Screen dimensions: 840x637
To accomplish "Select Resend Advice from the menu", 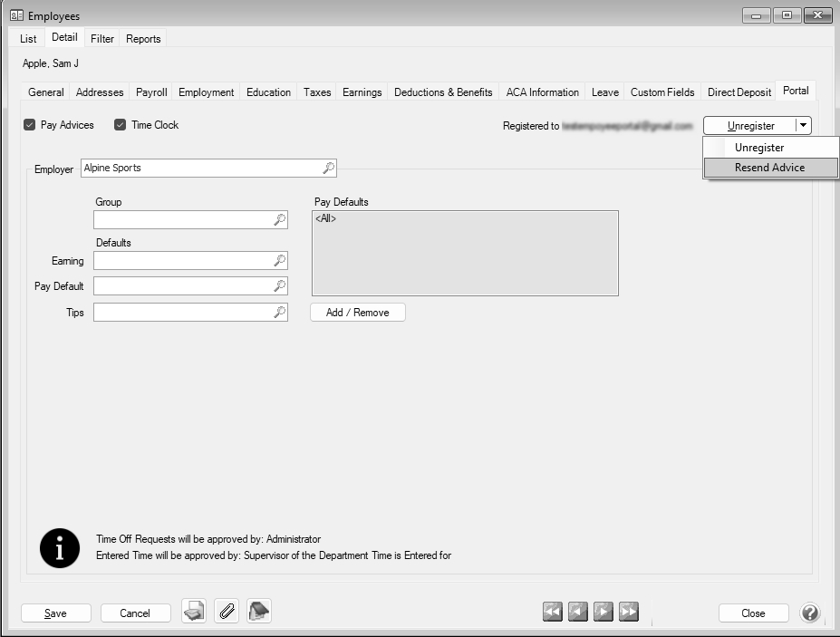I will pyautogui.click(x=769, y=168).
